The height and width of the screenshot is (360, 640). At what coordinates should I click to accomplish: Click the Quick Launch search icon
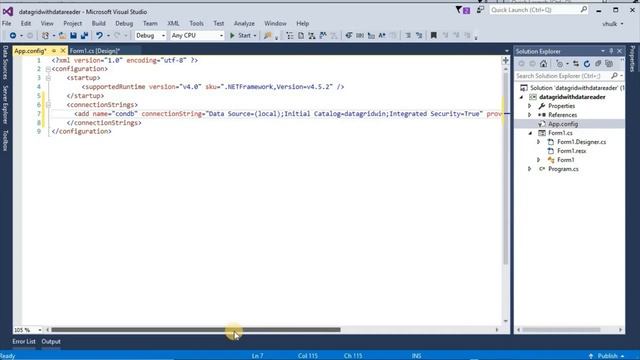(584, 9)
